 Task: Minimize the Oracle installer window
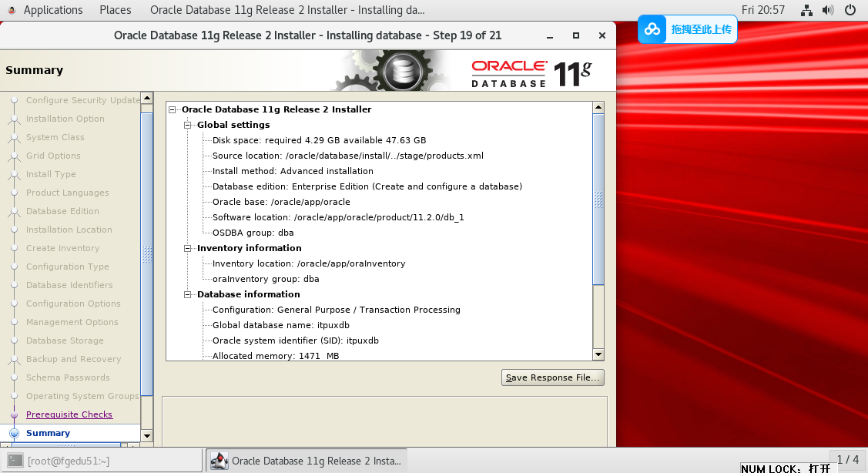click(550, 36)
